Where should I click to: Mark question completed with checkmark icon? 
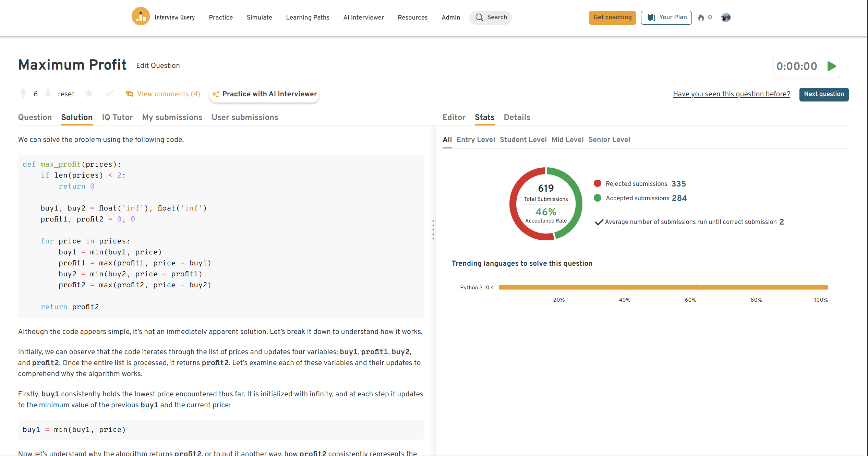(109, 93)
